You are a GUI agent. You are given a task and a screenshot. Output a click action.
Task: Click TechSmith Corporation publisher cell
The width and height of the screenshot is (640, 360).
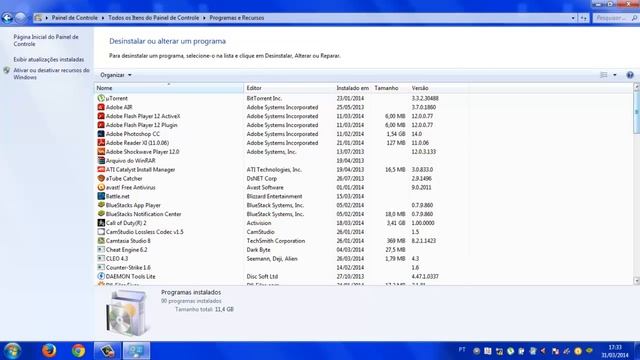point(276,241)
